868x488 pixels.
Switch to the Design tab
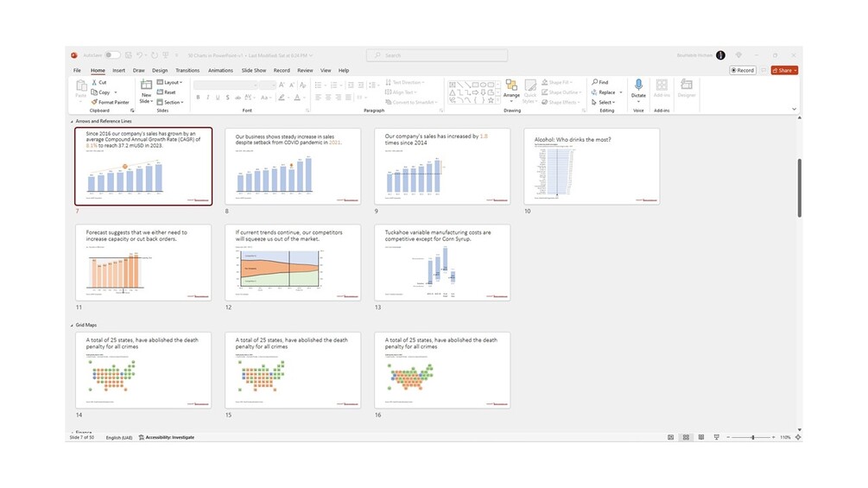(160, 70)
